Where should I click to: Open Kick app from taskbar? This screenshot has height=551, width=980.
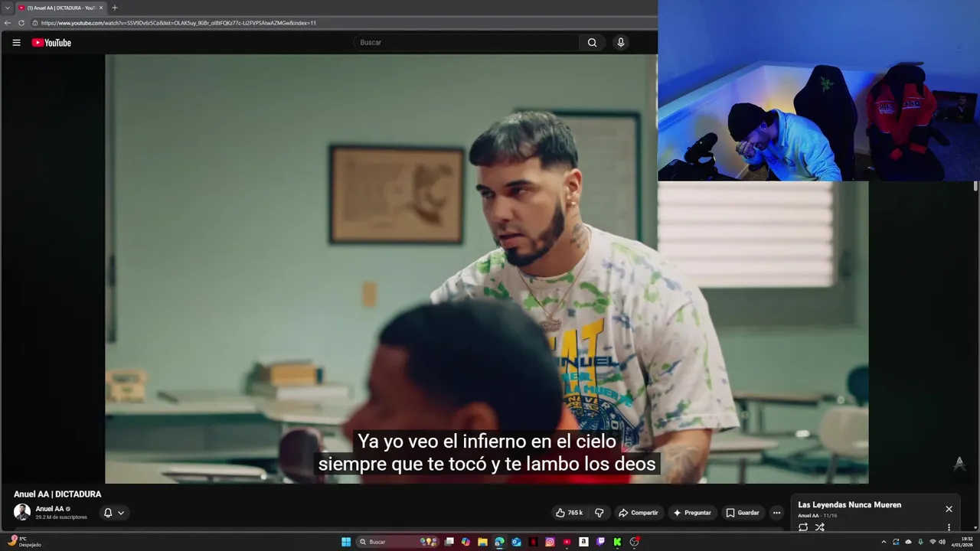click(617, 542)
